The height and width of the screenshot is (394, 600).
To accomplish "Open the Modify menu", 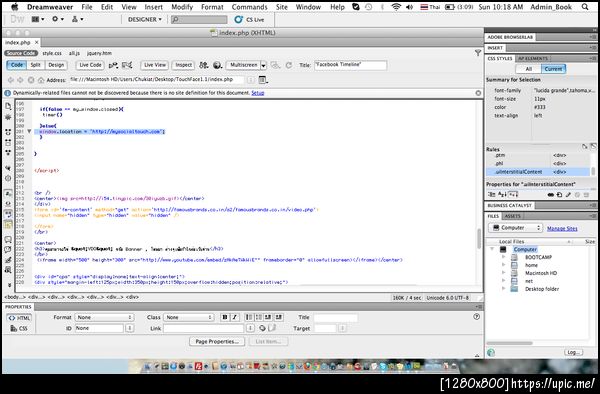I will pos(182,7).
